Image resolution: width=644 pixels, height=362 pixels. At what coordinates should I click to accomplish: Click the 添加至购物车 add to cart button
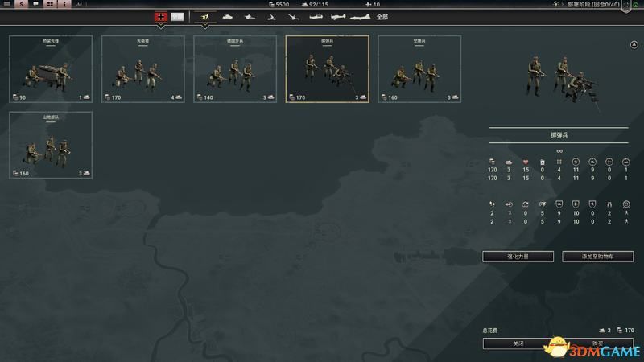click(597, 257)
